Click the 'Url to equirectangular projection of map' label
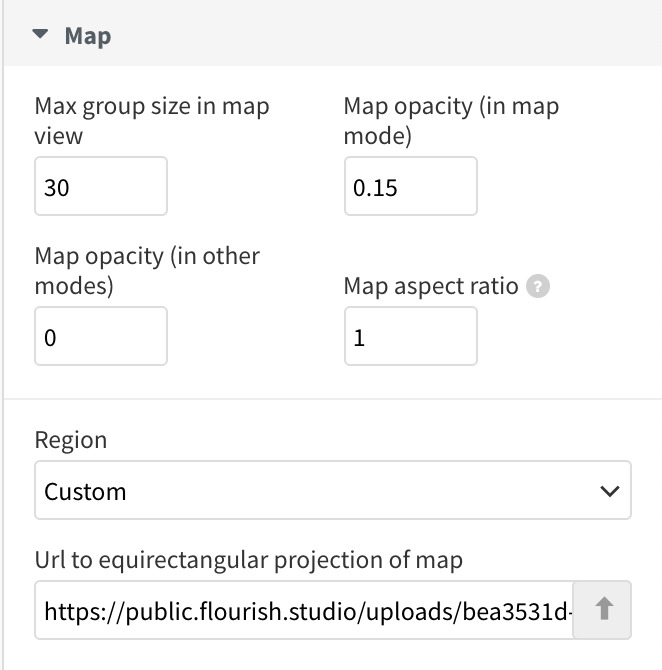 (248, 560)
